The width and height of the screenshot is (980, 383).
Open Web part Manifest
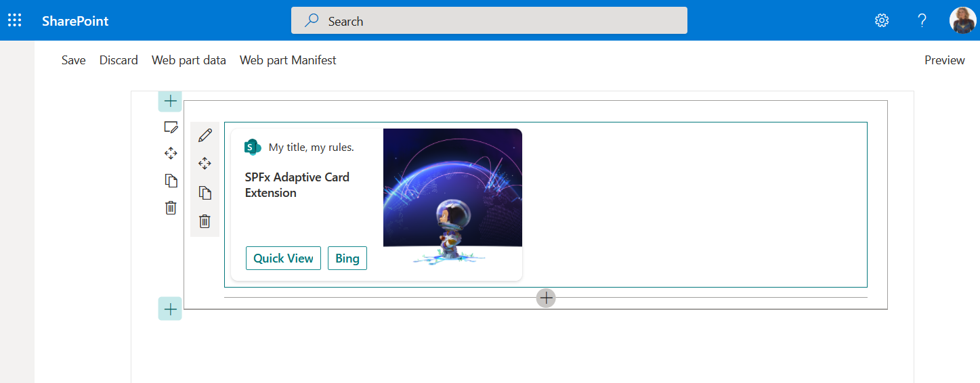pyautogui.click(x=288, y=60)
